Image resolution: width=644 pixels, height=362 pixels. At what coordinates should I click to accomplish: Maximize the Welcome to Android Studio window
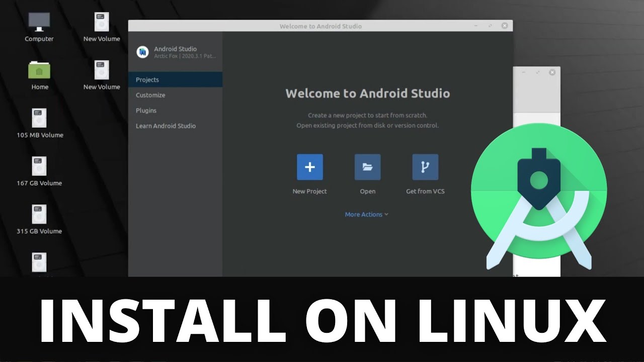(490, 26)
